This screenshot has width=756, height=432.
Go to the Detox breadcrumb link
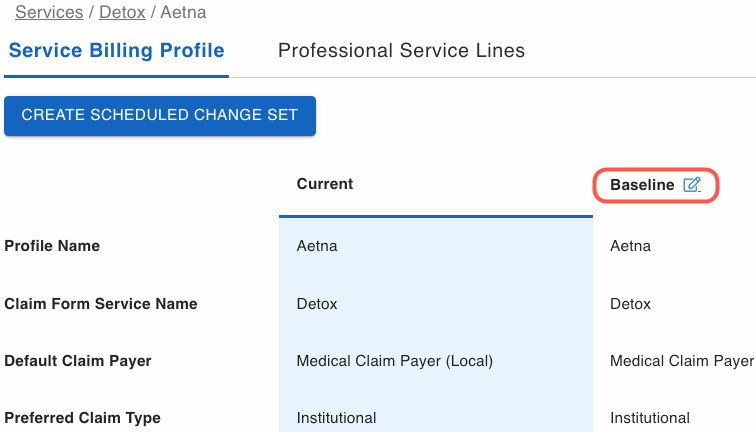(122, 12)
